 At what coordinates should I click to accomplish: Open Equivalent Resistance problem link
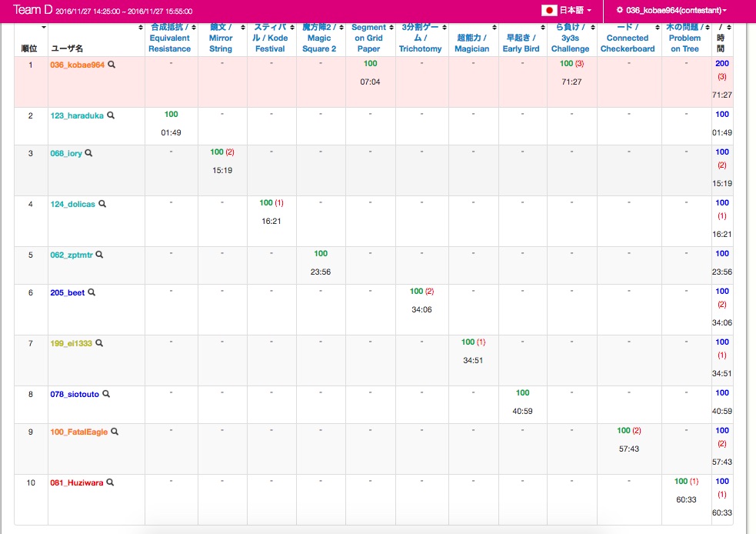click(169, 38)
